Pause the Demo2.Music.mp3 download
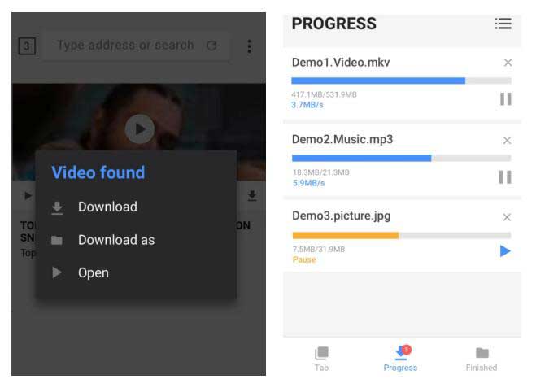 [x=505, y=177]
